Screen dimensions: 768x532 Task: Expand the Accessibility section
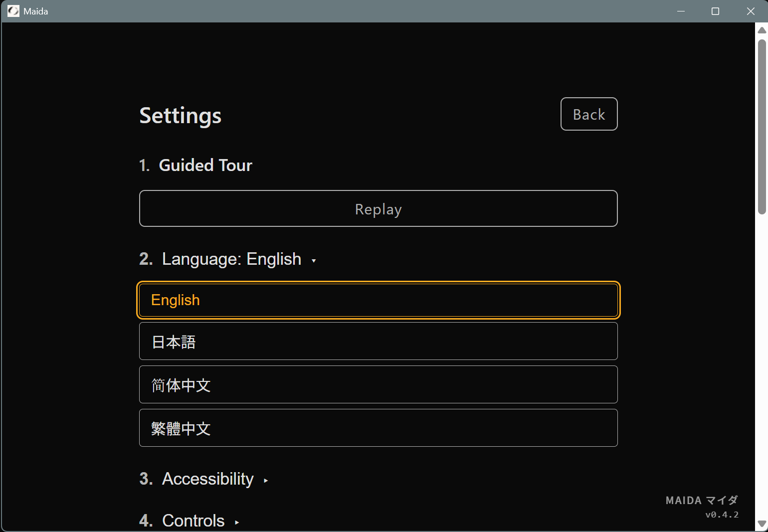(x=207, y=479)
